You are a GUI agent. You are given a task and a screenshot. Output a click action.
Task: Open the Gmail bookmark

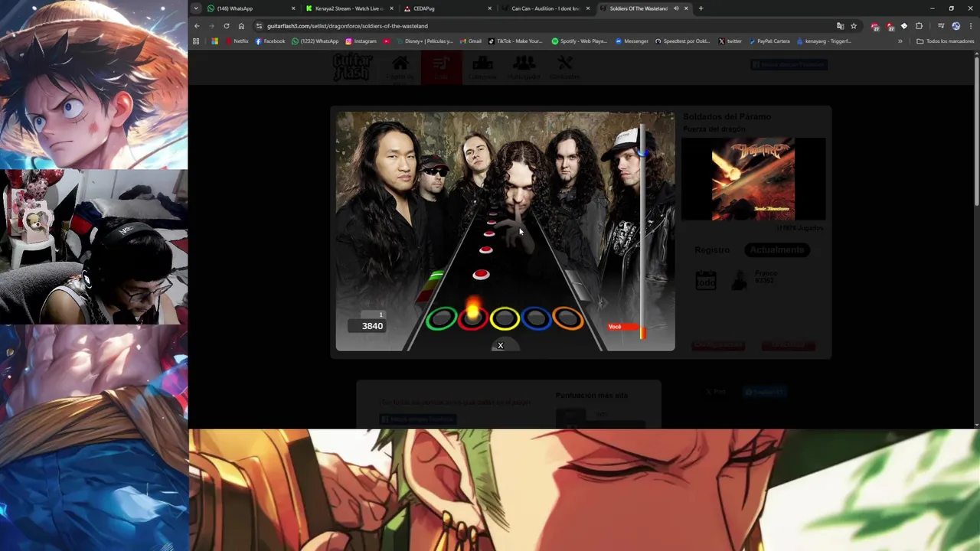(x=471, y=41)
